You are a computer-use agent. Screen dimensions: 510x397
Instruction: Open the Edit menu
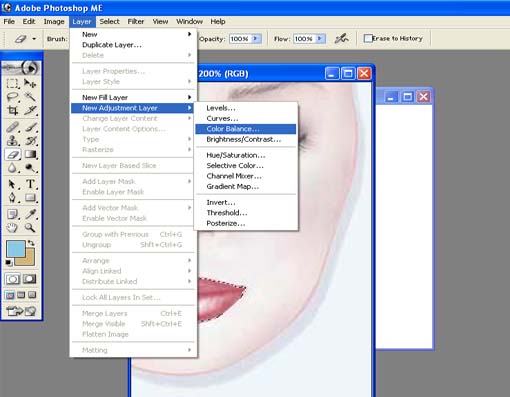pyautogui.click(x=29, y=22)
